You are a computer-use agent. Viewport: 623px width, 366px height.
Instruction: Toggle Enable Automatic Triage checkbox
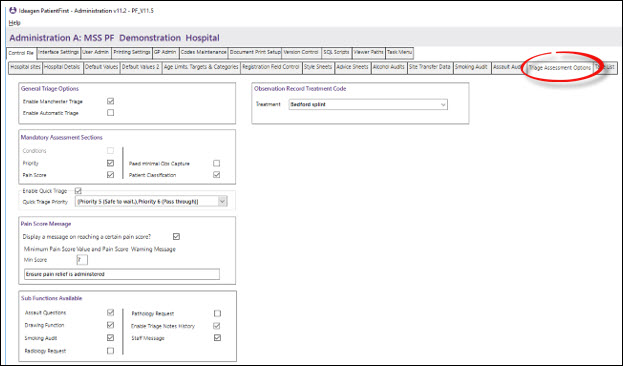pyautogui.click(x=110, y=113)
